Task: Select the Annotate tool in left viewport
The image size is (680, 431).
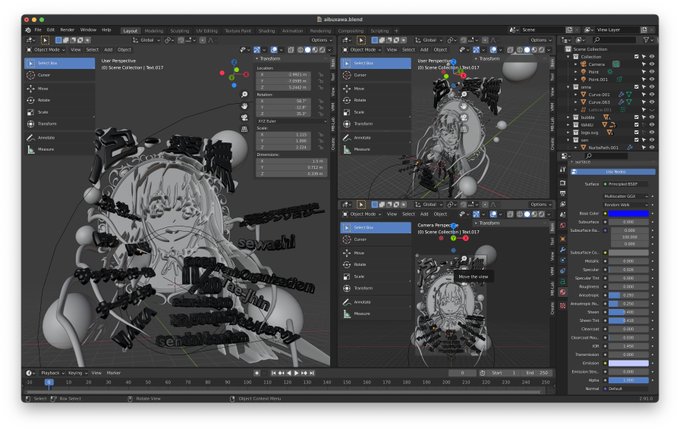Action: [x=59, y=137]
